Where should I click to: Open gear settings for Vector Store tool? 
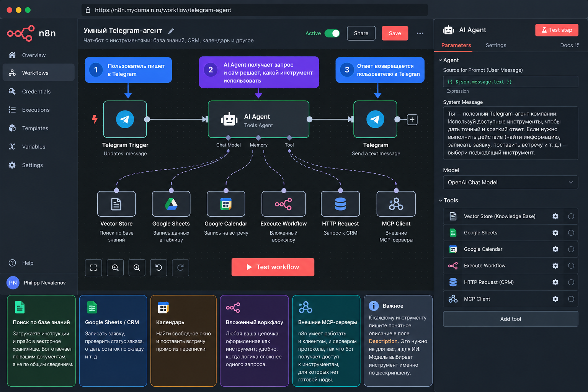tap(555, 216)
